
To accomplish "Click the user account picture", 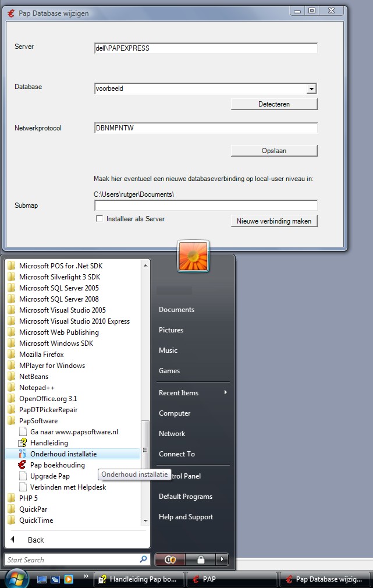I will [193, 255].
